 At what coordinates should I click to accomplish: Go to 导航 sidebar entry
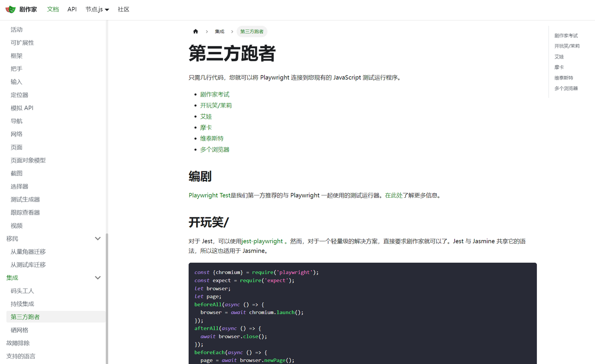pos(17,121)
